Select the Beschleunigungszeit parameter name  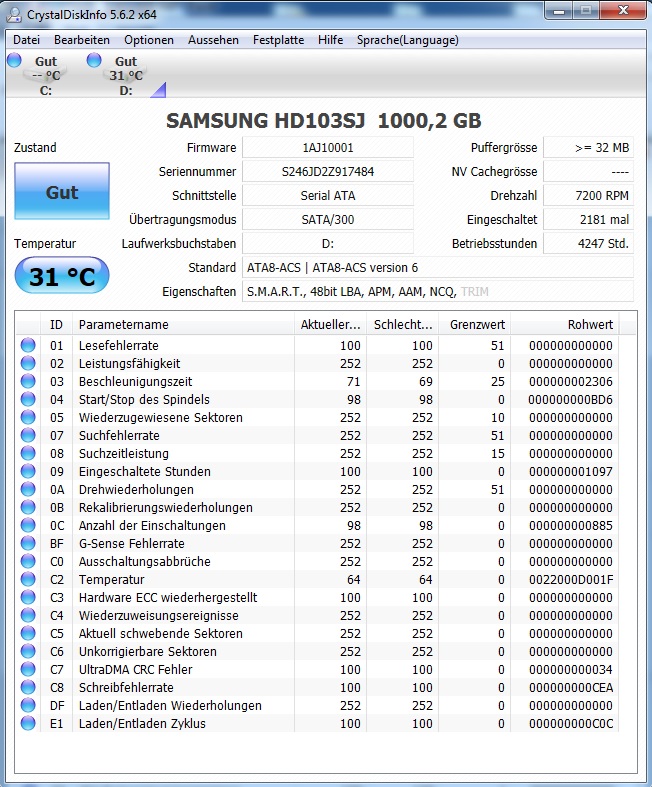[136, 381]
